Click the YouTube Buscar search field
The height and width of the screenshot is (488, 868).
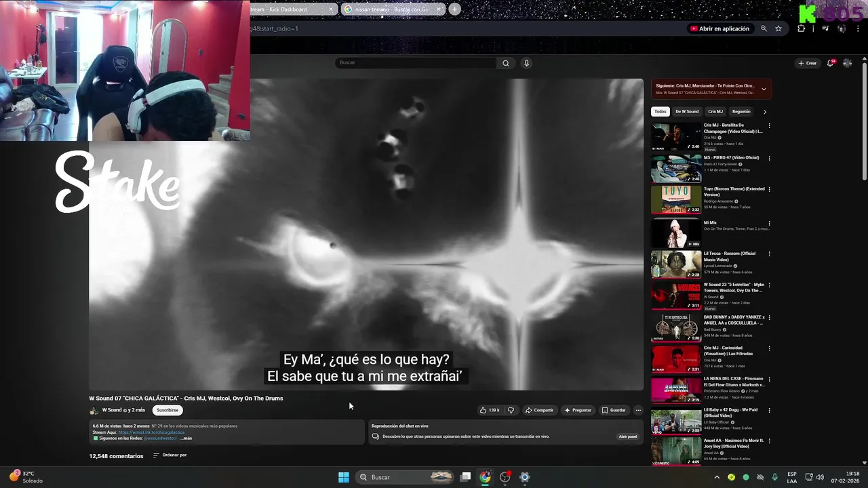click(416, 63)
